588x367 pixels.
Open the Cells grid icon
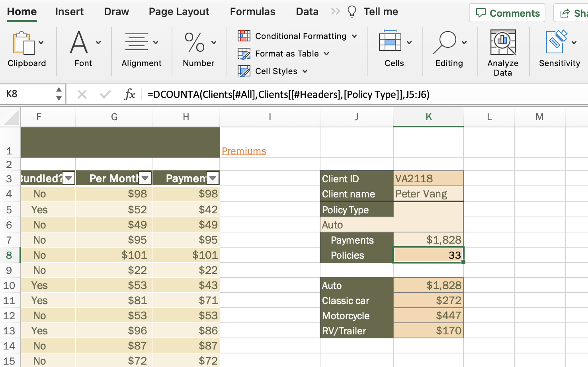point(390,41)
